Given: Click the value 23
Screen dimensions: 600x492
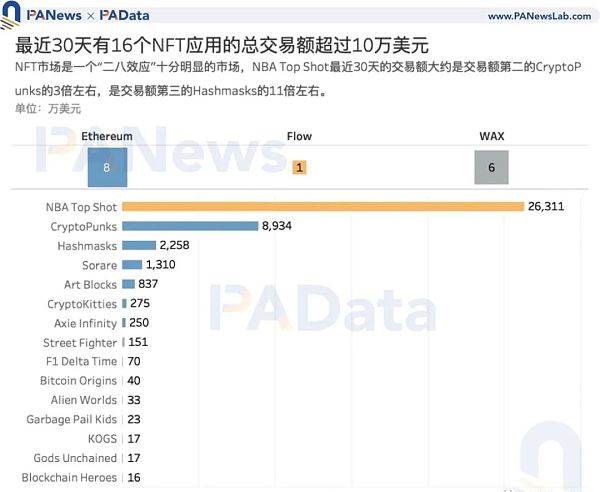Looking at the screenshot, I should [134, 419].
